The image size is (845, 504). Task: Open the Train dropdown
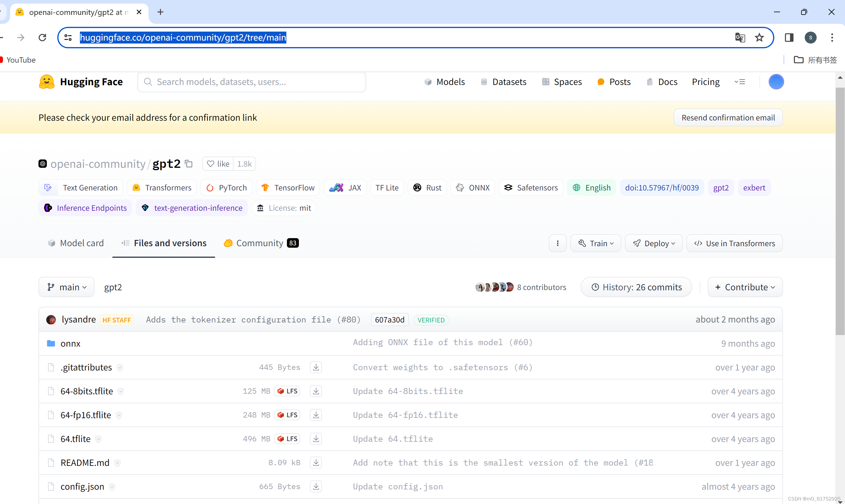596,243
